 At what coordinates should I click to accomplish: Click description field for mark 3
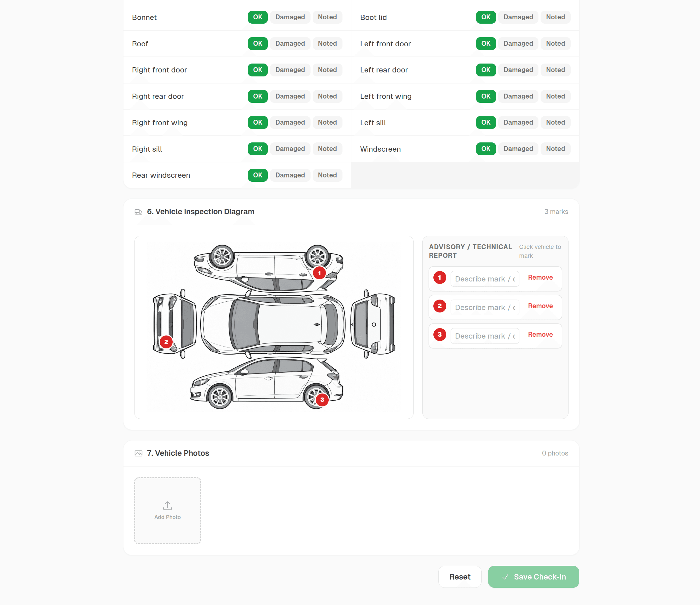click(x=485, y=336)
